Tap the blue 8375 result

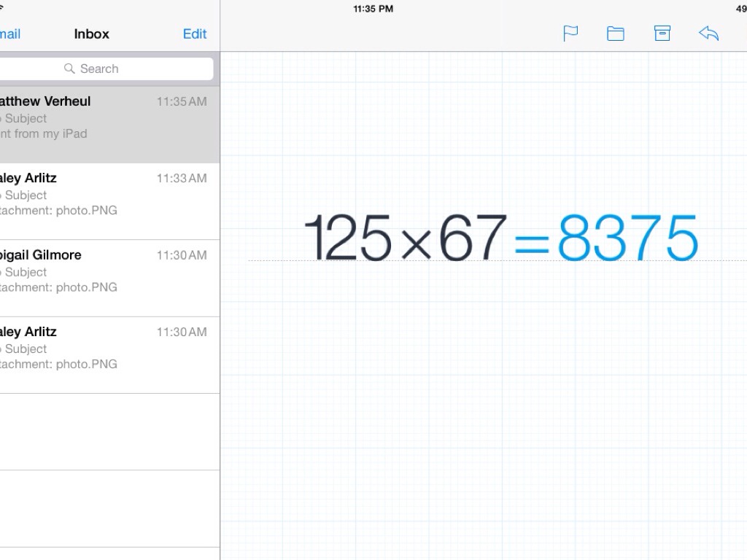pos(627,238)
